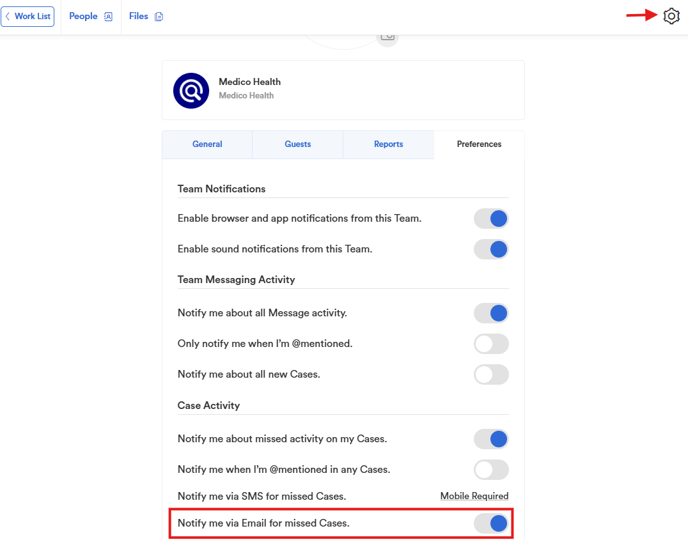Open settings via the gear icon
The width and height of the screenshot is (688, 540).
click(x=671, y=16)
